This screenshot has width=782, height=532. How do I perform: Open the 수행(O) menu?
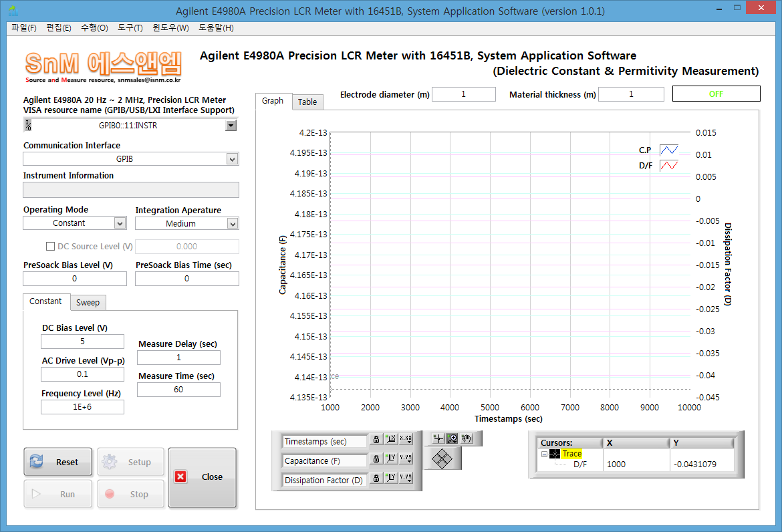coord(94,28)
